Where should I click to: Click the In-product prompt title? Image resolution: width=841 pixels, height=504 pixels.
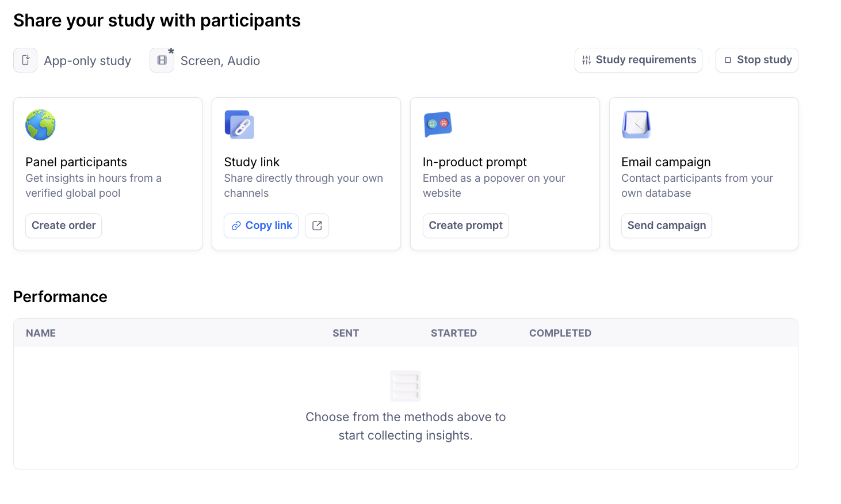[475, 162]
